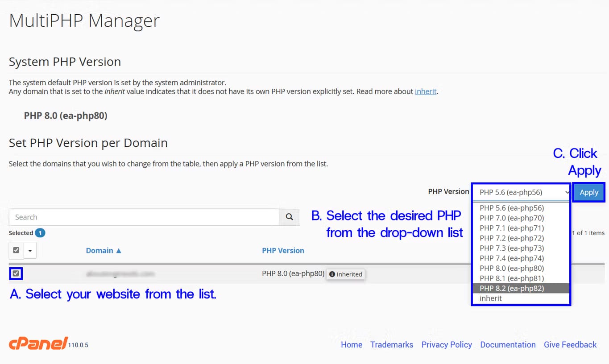This screenshot has height=364, width=609.
Task: Click the sort arrow next to Domain
Action: [118, 250]
